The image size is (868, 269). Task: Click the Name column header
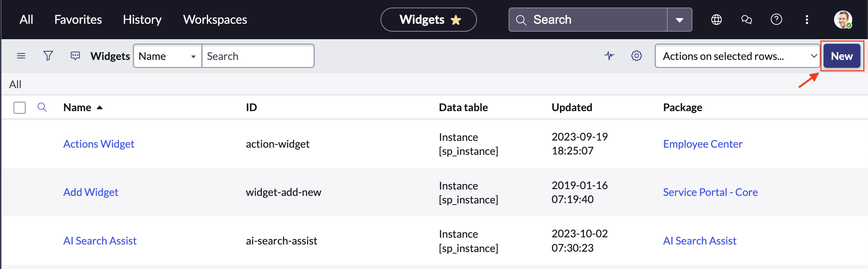click(x=77, y=108)
